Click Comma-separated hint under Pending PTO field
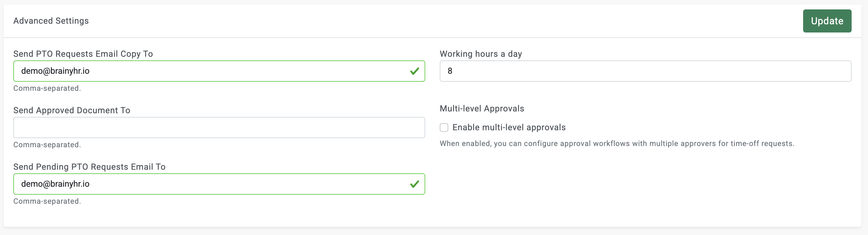Viewport: 868px width, 235px height. (x=47, y=201)
